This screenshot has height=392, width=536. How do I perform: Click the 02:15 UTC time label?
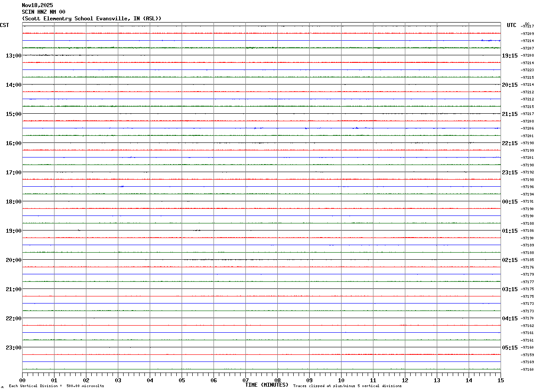pyautogui.click(x=510, y=260)
